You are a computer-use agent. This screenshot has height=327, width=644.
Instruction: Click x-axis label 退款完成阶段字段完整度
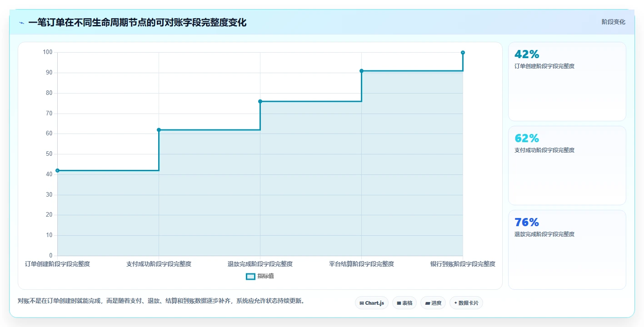pyautogui.click(x=260, y=264)
